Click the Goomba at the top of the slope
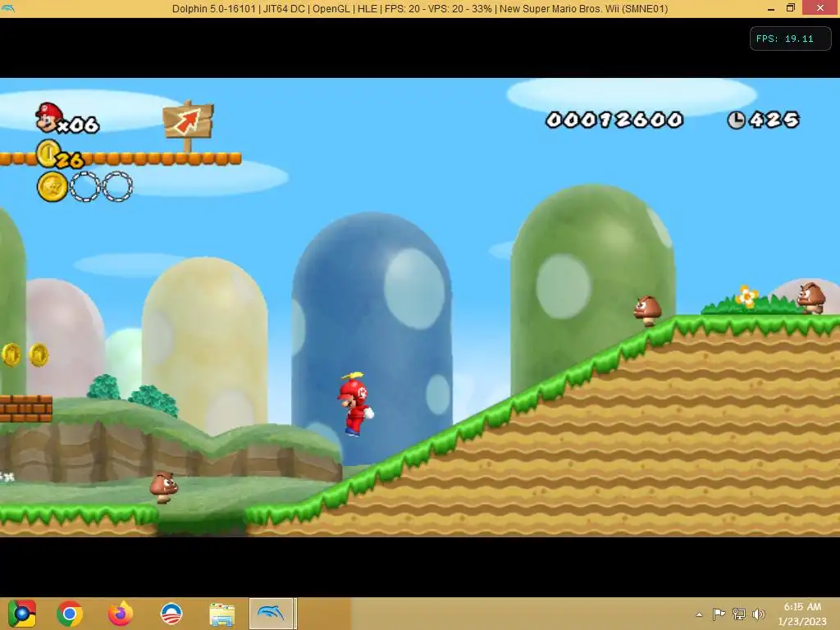Image resolution: width=840 pixels, height=630 pixels. tap(648, 311)
